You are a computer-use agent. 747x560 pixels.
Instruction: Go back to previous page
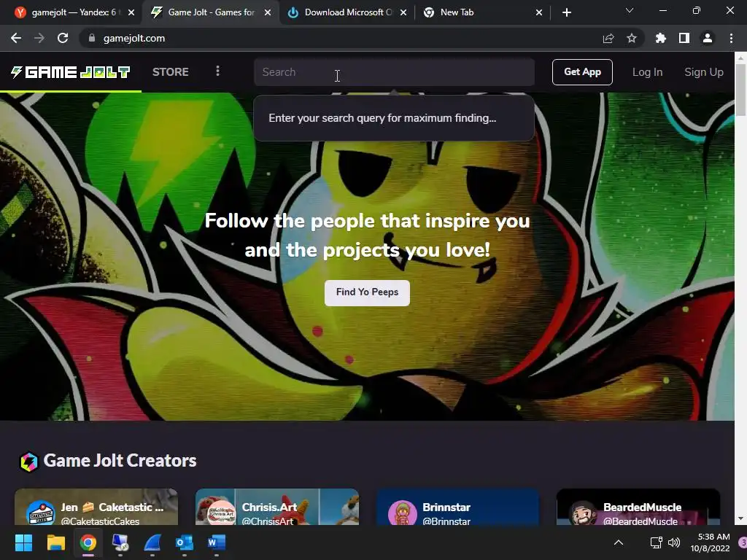16,38
